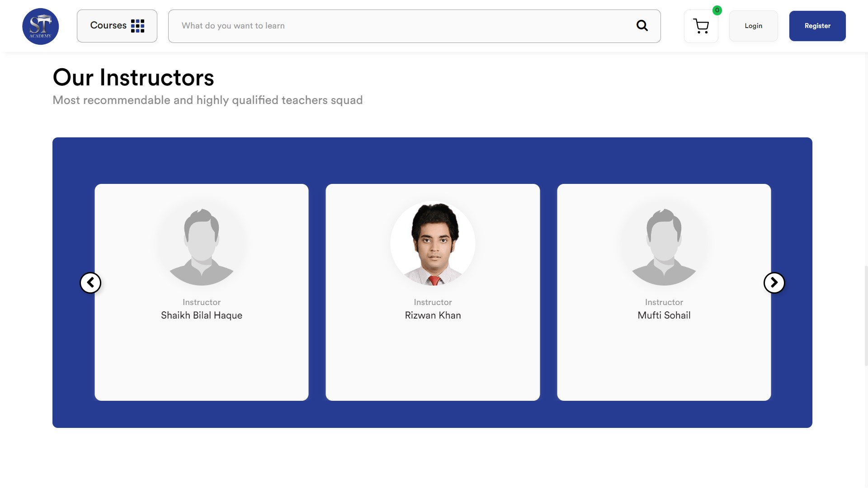The width and height of the screenshot is (868, 488).
Task: Click the green cart count badge
Action: [717, 10]
